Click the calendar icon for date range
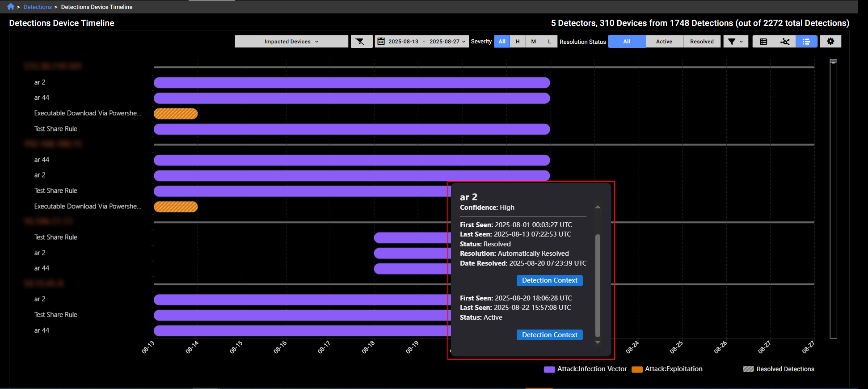This screenshot has height=389, width=868. pos(381,42)
